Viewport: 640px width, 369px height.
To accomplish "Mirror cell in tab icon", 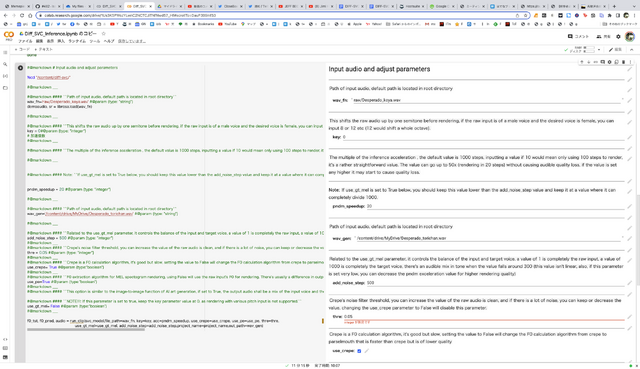I will pos(616,62).
